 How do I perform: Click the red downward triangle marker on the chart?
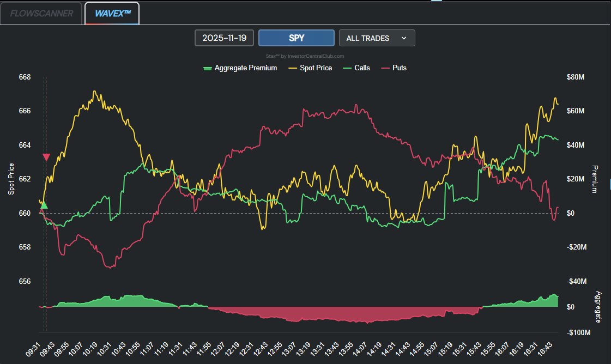[x=46, y=156]
